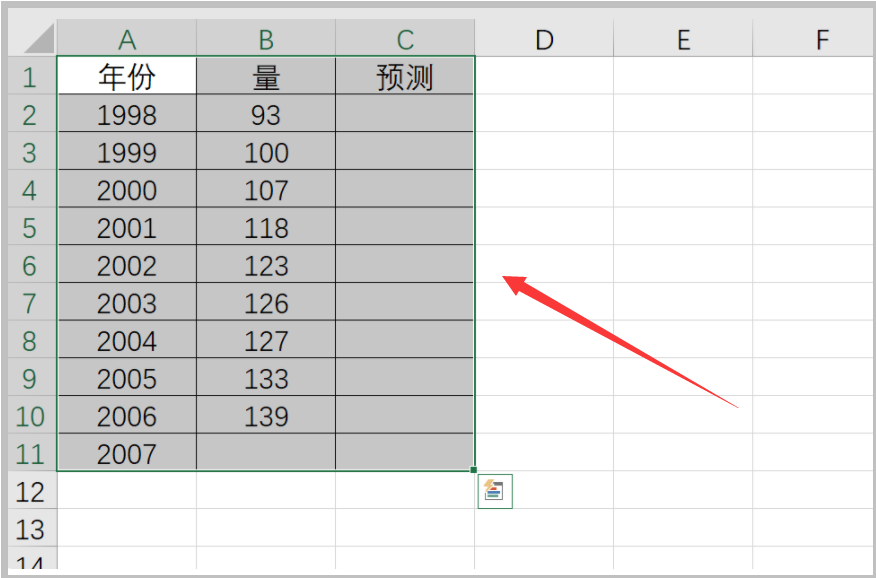Select row 5 header
Image resolution: width=876 pixels, height=578 pixels.
[32, 227]
